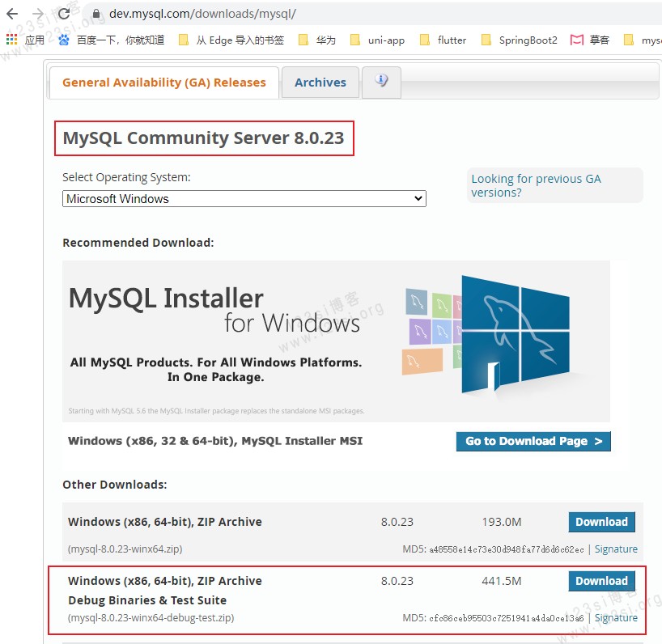Switch to the General Availability (GA) Releases tab
This screenshot has height=644, width=662.
click(x=164, y=83)
